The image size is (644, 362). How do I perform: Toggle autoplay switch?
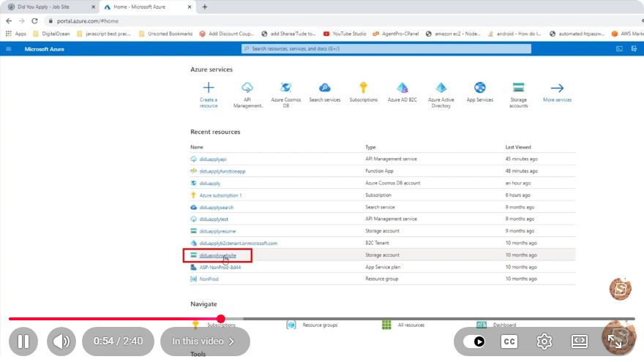(x=474, y=342)
